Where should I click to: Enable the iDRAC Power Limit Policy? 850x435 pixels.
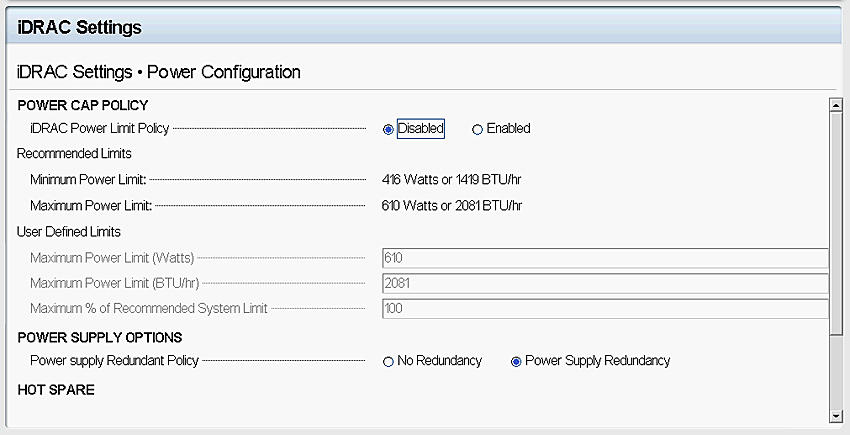pyautogui.click(x=478, y=130)
